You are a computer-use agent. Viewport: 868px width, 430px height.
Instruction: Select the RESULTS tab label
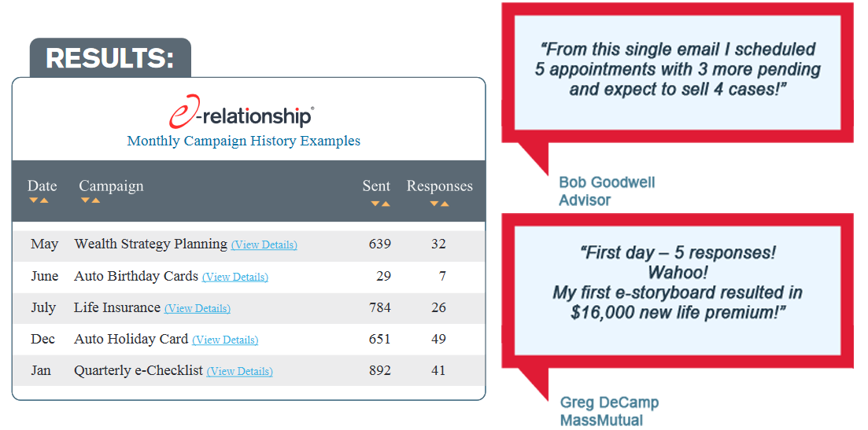pyautogui.click(x=110, y=58)
